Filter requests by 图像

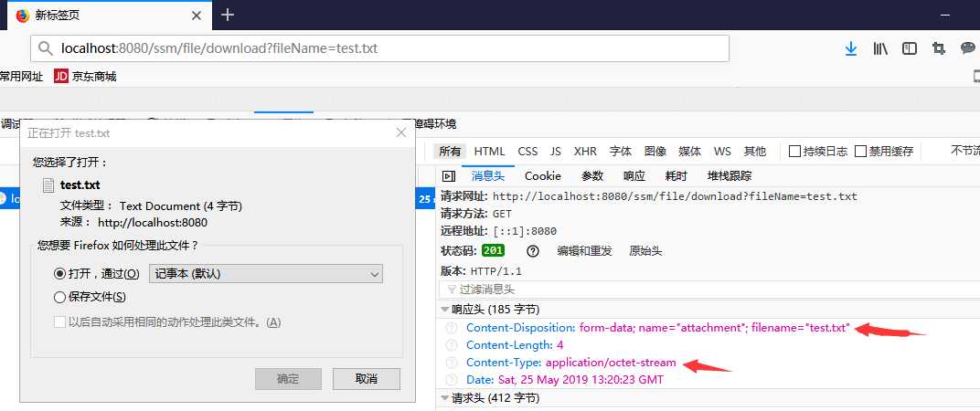coord(655,152)
